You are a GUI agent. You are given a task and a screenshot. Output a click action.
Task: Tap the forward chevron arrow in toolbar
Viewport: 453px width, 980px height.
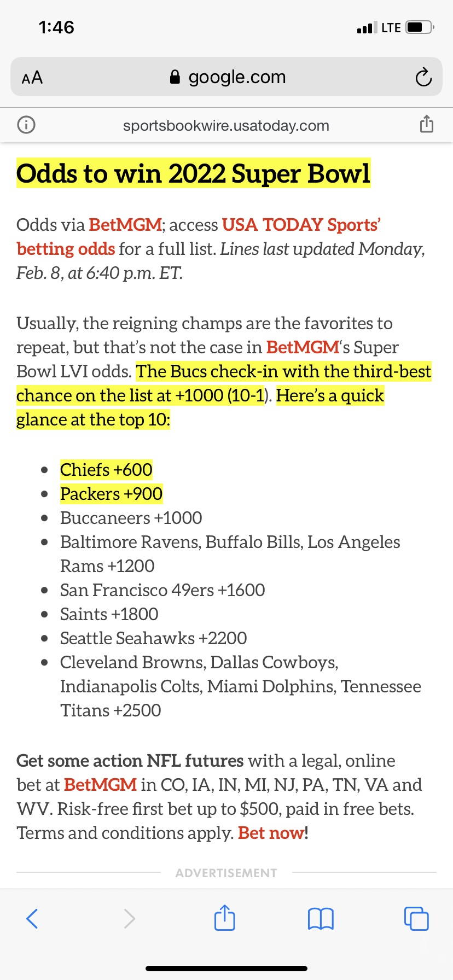tap(129, 918)
